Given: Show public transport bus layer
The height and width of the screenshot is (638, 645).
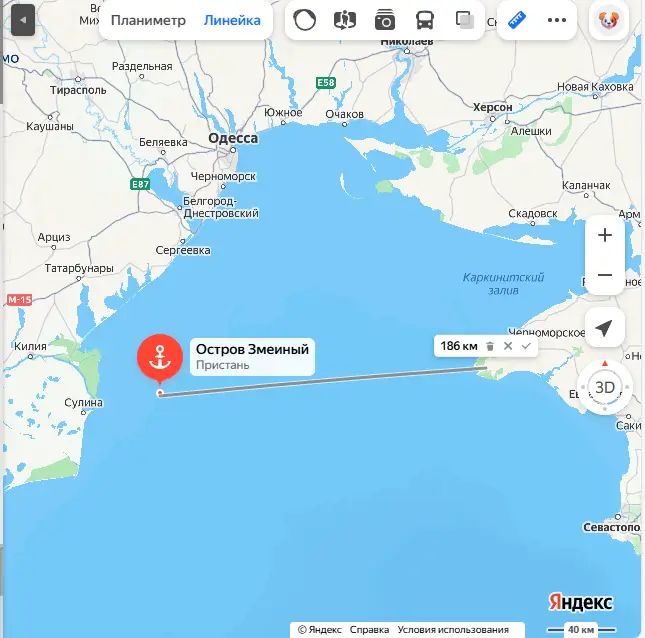Looking at the screenshot, I should (x=425, y=20).
